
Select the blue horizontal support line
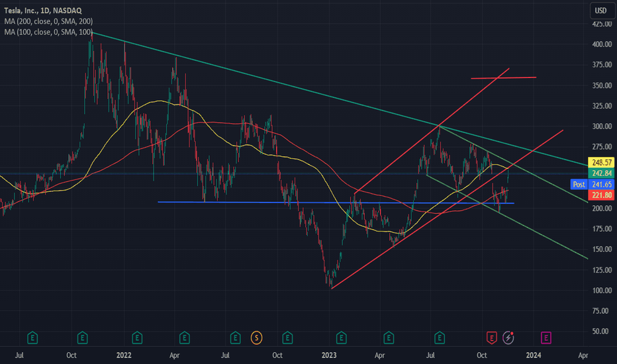click(336, 203)
